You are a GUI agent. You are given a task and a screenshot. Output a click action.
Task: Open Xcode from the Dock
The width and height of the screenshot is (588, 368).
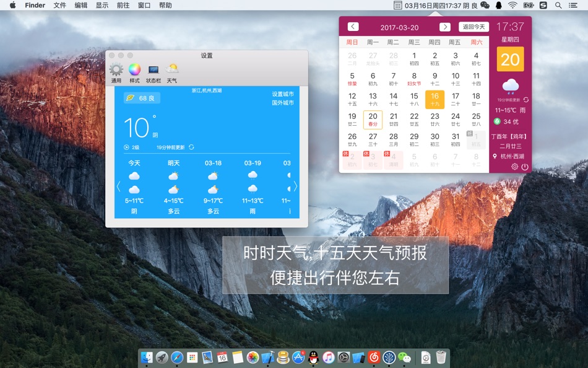point(268,357)
